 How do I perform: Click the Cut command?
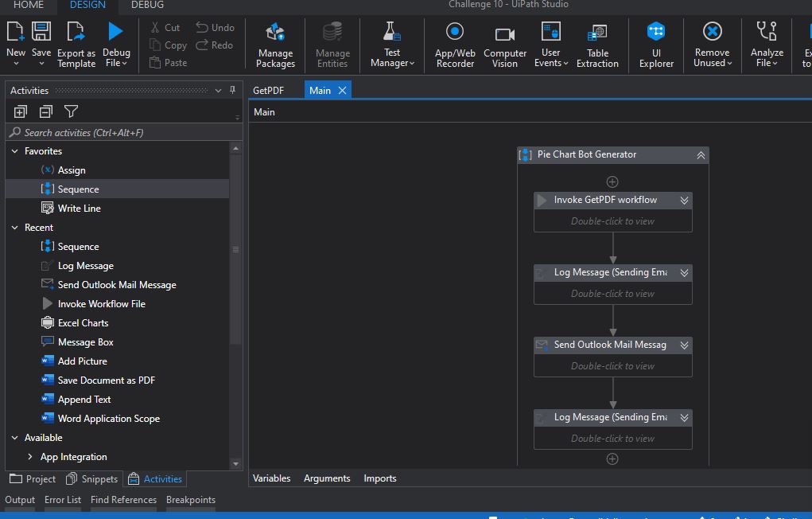pyautogui.click(x=165, y=28)
